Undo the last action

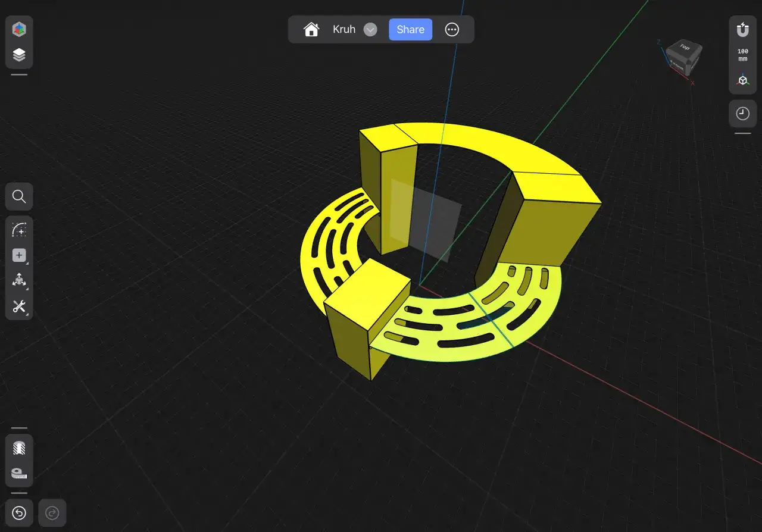point(19,513)
